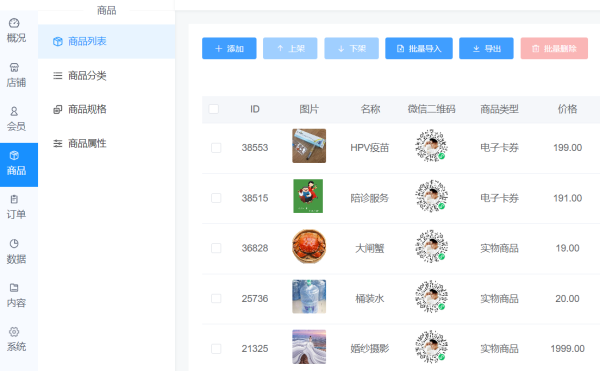Click the 批量删除 batch delete button
The width and height of the screenshot is (600, 371).
pyautogui.click(x=554, y=48)
